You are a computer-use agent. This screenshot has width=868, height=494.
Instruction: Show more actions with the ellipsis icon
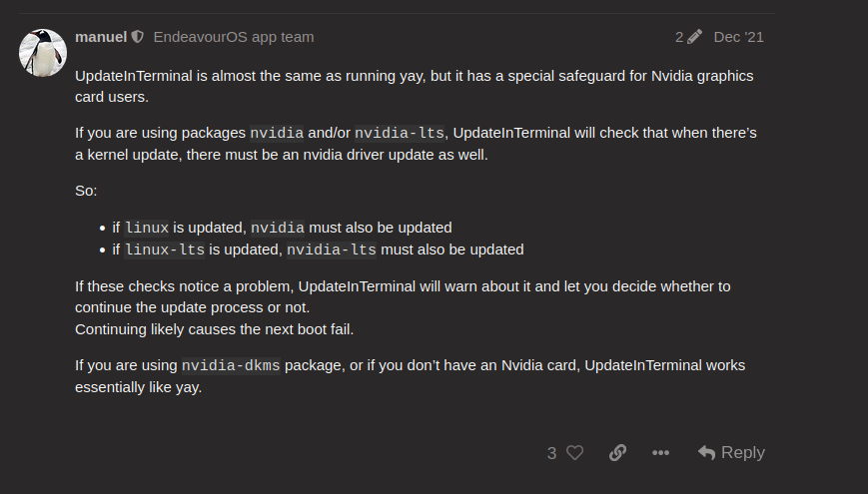tap(660, 452)
